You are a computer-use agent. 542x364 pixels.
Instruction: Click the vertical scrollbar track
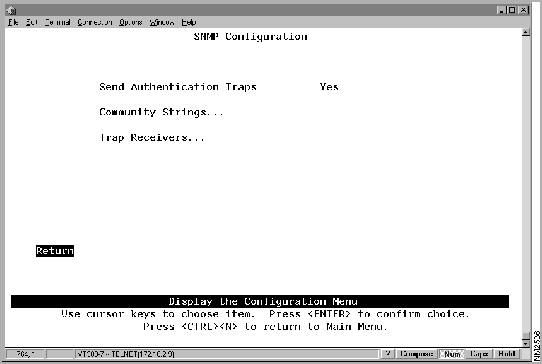click(526, 184)
